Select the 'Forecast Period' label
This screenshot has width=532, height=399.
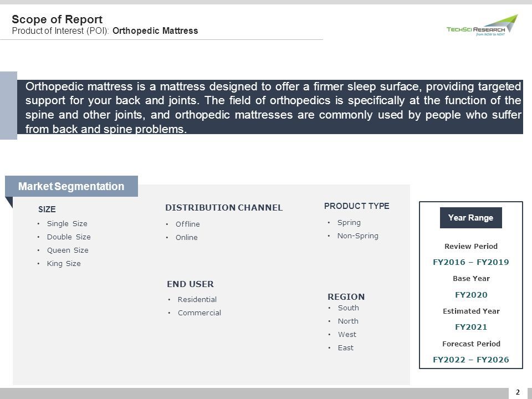[x=471, y=344]
